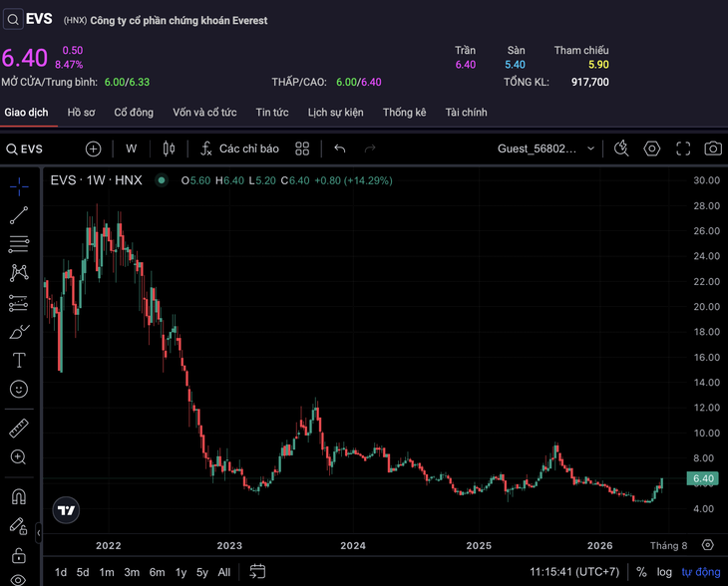
Task: Switch to Giao dịch tab
Action: (x=27, y=113)
